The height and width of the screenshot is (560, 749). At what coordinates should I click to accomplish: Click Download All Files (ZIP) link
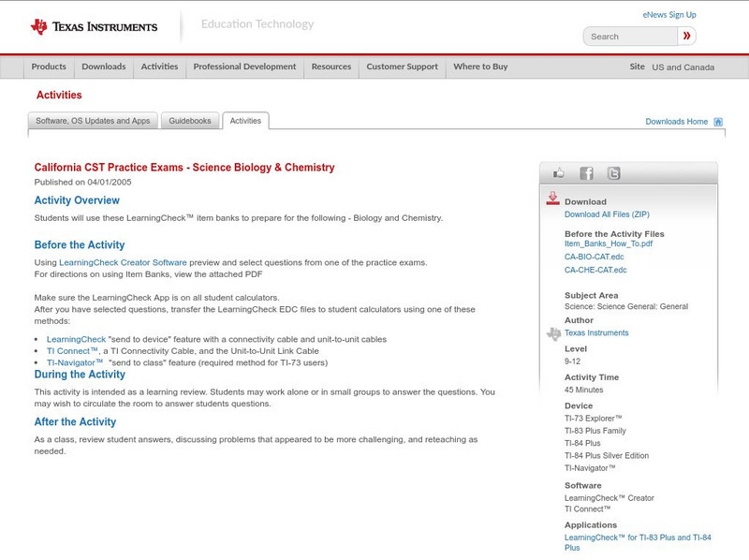[x=608, y=213]
